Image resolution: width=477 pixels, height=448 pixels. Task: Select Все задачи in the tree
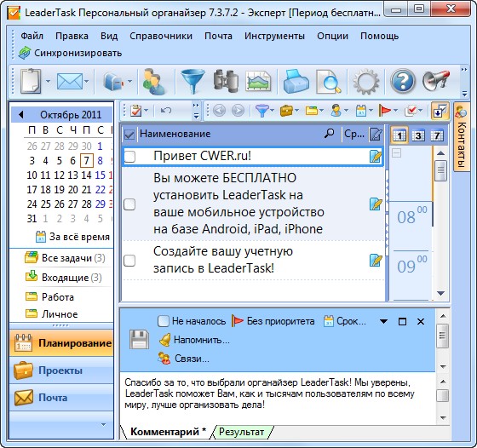pos(65,258)
